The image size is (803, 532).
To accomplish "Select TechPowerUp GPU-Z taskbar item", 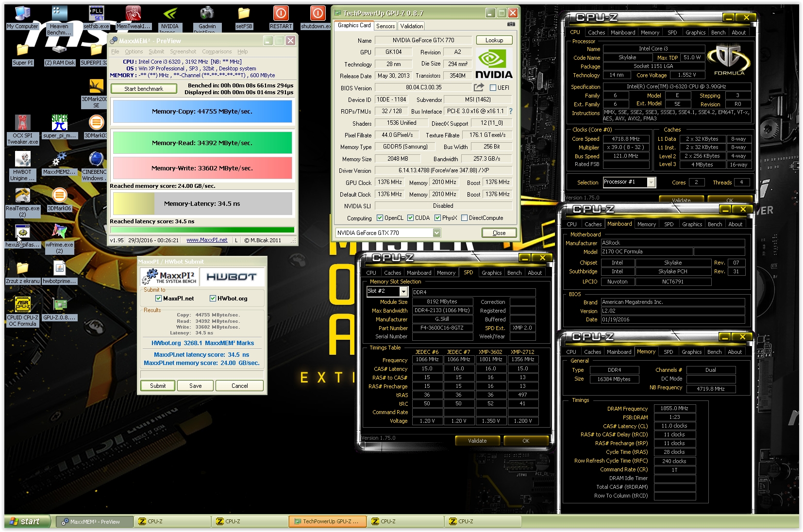I will (327, 522).
